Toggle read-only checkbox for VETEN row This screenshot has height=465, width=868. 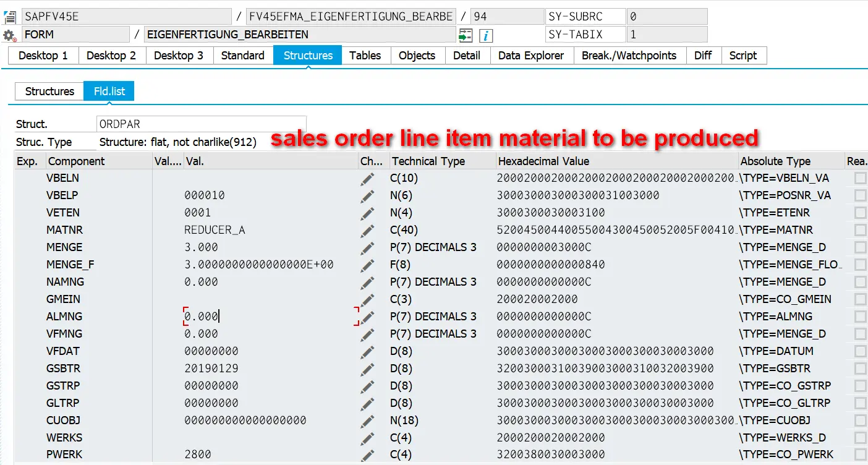click(860, 213)
